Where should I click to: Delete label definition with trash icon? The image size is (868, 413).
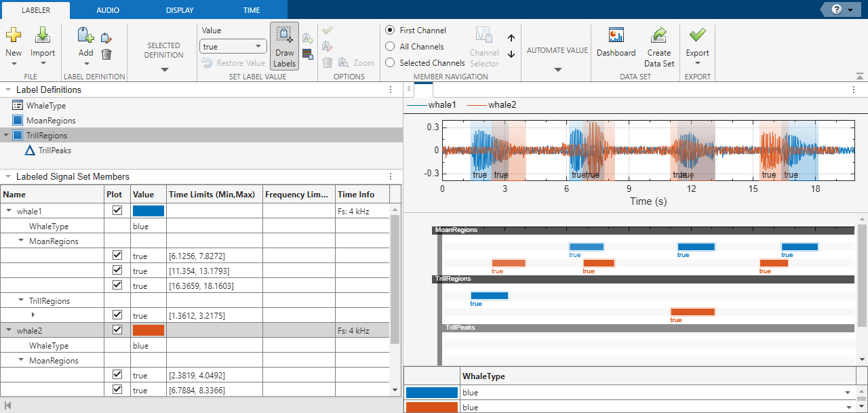(106, 54)
